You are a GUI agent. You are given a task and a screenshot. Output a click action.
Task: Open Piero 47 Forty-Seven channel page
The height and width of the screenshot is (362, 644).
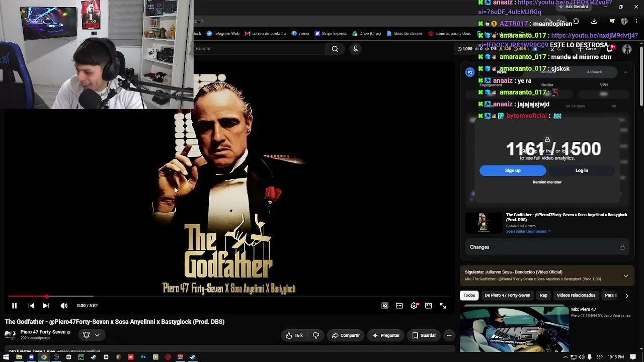(43, 332)
